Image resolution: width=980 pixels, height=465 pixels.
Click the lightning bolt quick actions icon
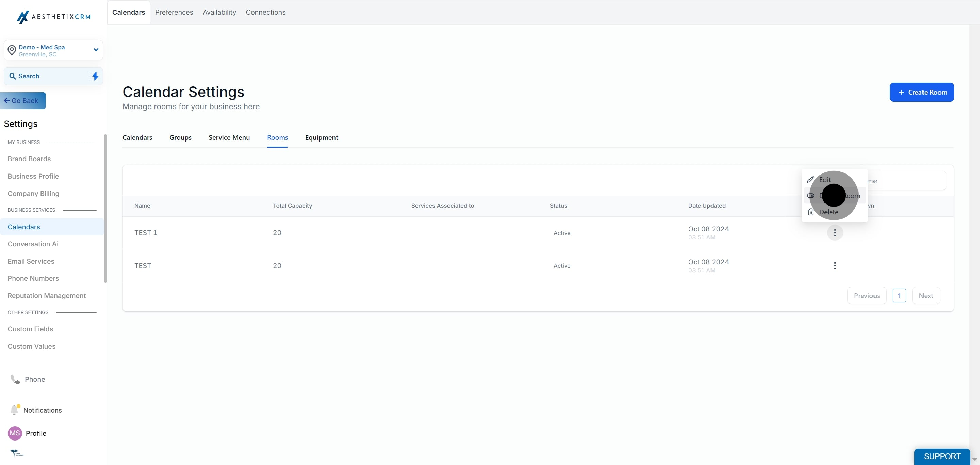[x=95, y=76]
